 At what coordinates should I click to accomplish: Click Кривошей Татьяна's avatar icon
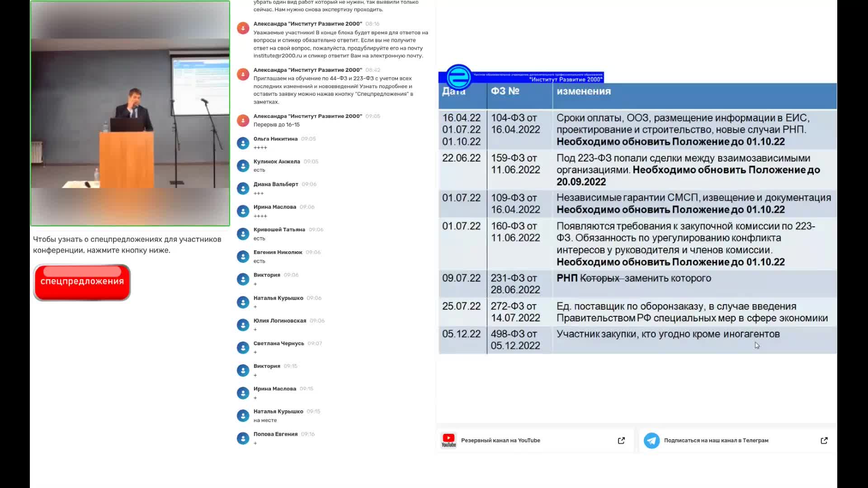click(x=243, y=234)
